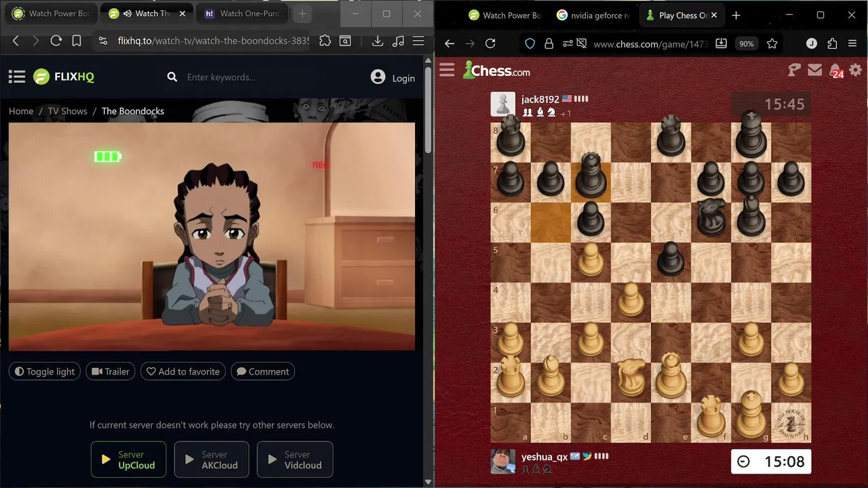
Task: Select the white king on g1
Action: (x=751, y=422)
